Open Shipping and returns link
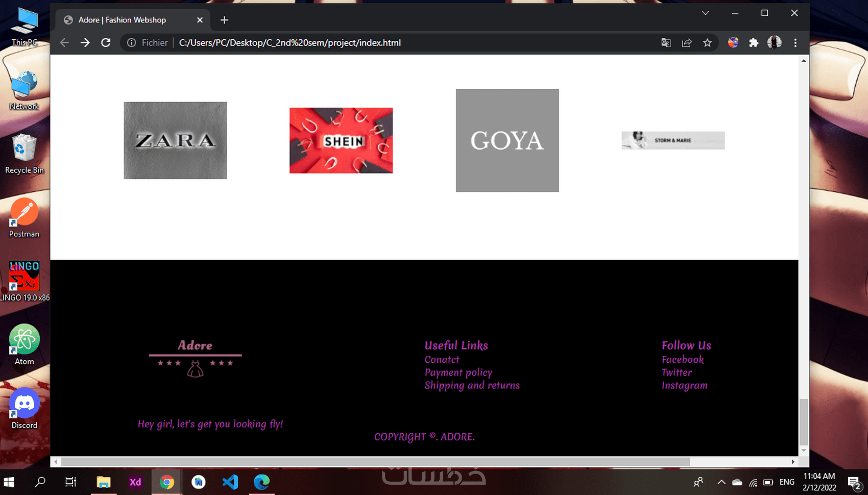This screenshot has width=868, height=495. (x=472, y=385)
